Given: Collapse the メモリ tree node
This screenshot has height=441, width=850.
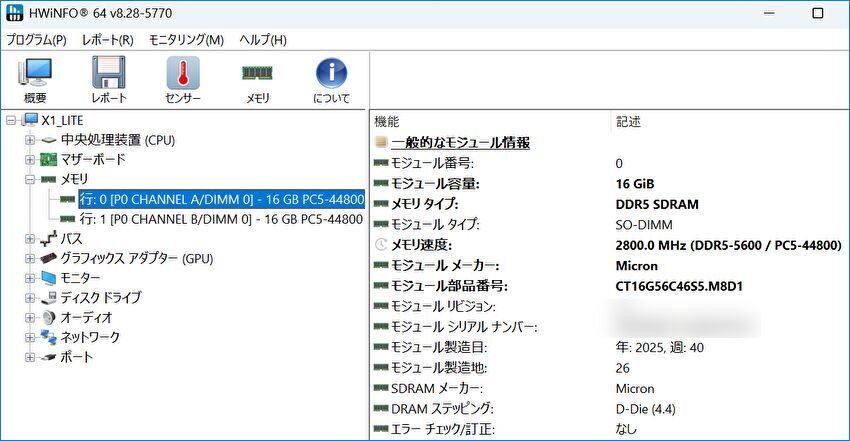Looking at the screenshot, I should (30, 179).
